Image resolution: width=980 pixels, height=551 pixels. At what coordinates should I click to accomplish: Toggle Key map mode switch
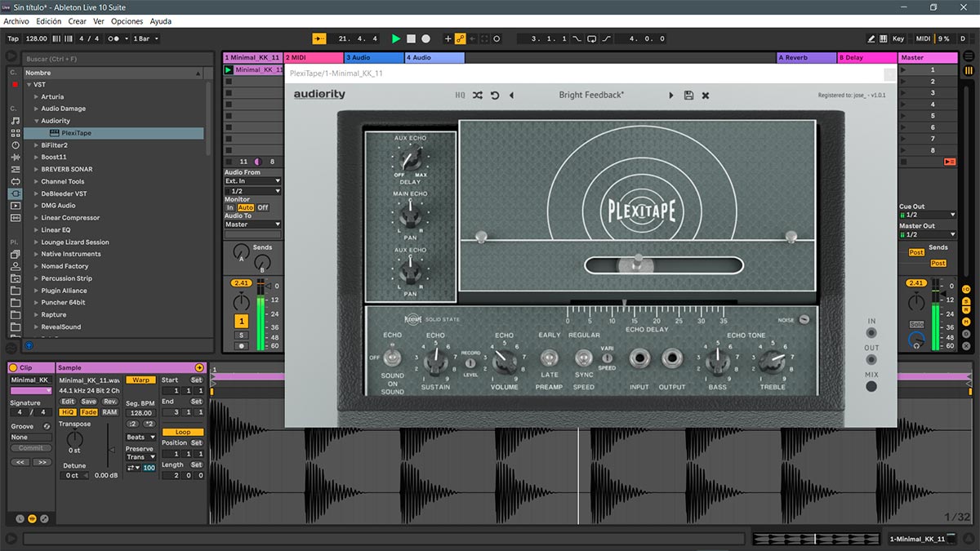click(898, 38)
